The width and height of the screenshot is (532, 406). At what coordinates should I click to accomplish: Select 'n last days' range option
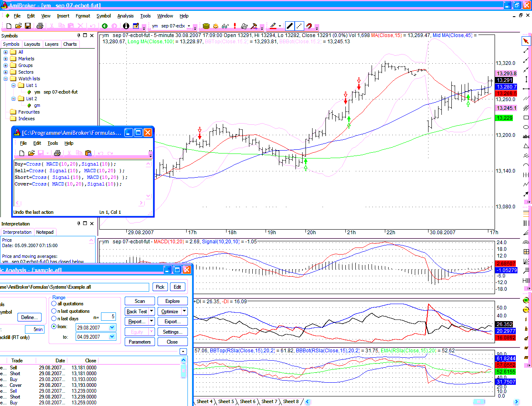click(x=54, y=319)
